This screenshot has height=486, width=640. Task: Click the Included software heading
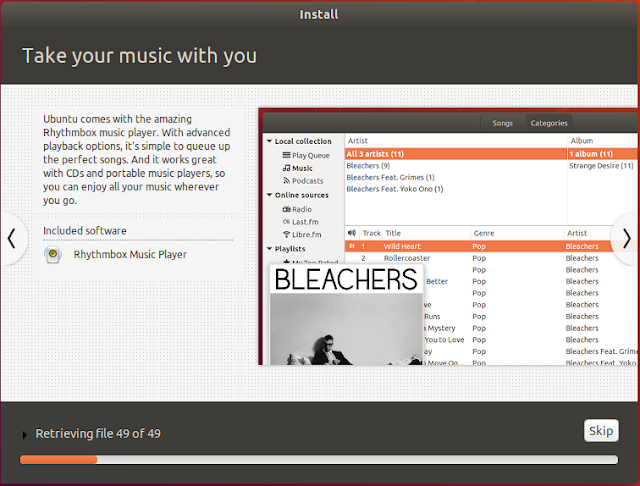click(85, 231)
